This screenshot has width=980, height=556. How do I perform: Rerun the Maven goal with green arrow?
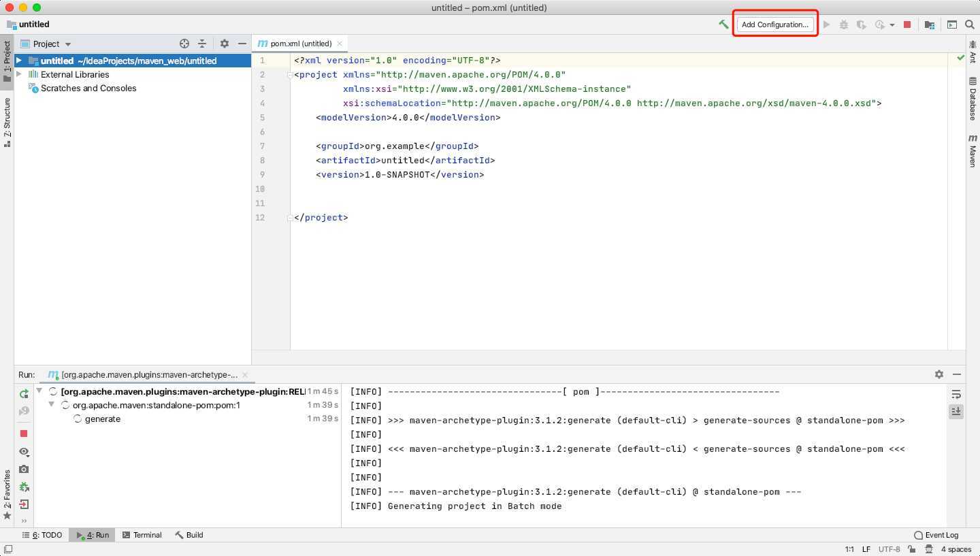click(x=24, y=394)
